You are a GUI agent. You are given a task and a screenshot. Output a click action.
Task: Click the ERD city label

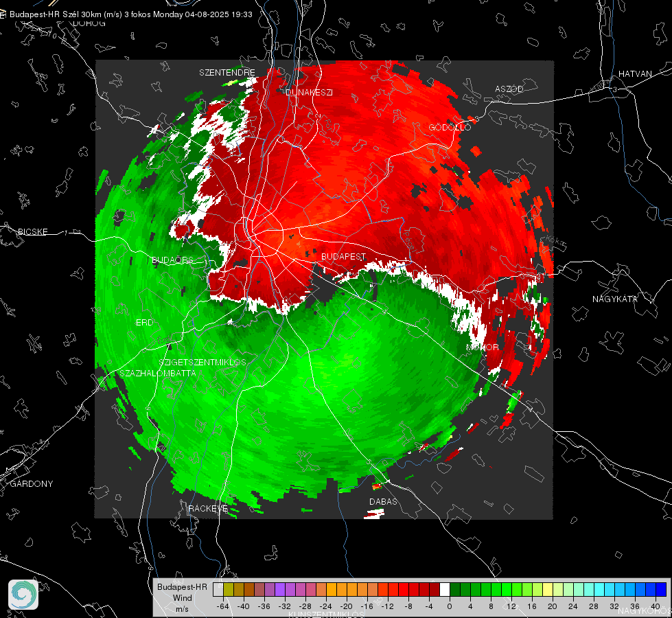tap(144, 323)
